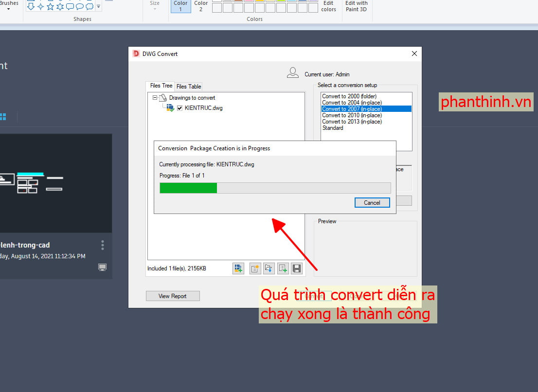Click the lenh-trong-cad drawing thumbnail
Image resolution: width=538 pixels, height=392 pixels.
pos(56,183)
